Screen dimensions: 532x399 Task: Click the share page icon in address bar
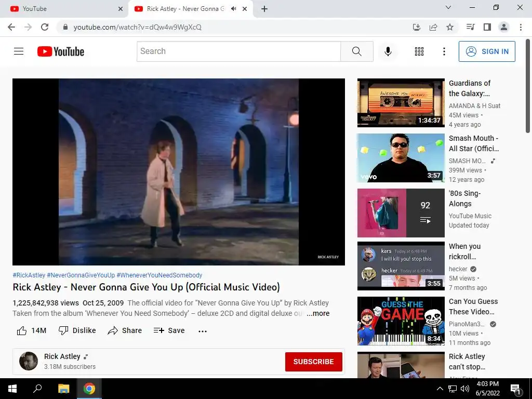point(433,27)
